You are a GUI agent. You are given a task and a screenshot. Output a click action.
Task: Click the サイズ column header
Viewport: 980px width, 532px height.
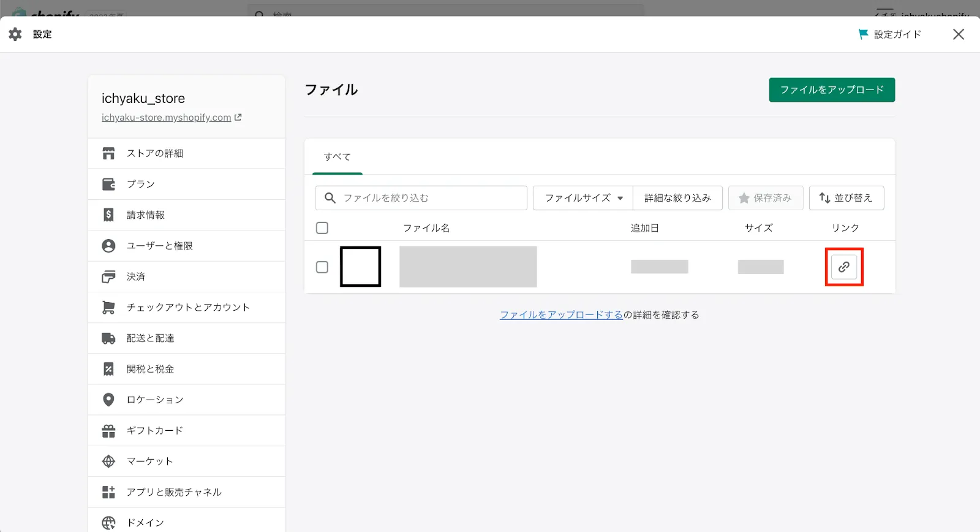click(x=759, y=228)
